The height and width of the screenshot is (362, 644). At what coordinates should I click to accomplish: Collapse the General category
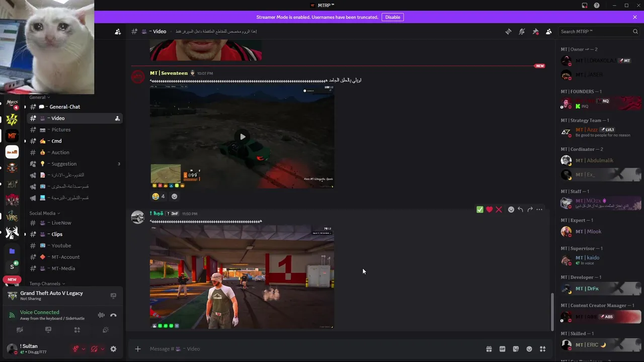(x=40, y=97)
